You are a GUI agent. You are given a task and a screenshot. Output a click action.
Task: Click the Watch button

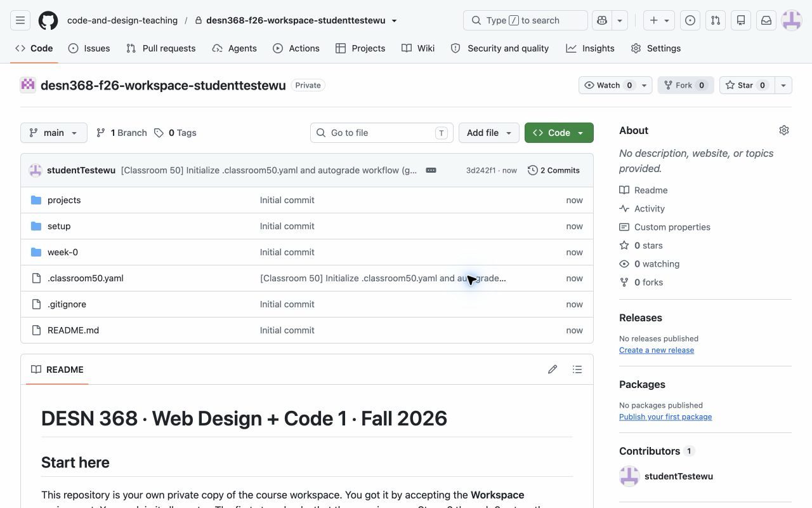coord(608,85)
